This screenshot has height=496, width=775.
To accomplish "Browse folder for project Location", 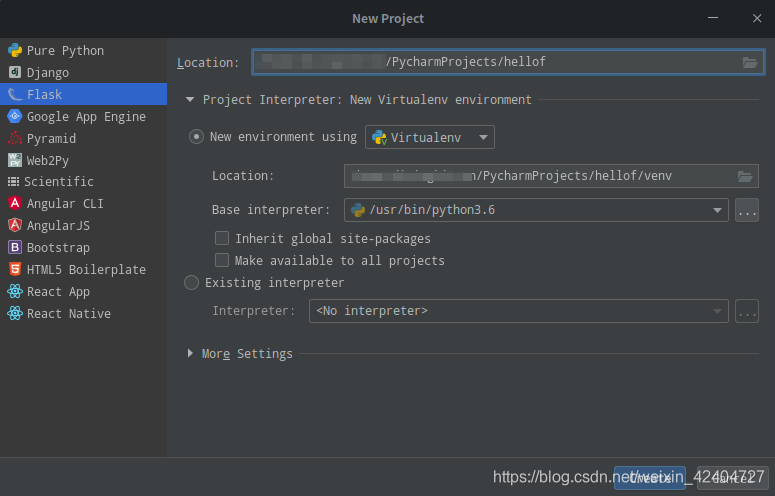I will click(750, 62).
